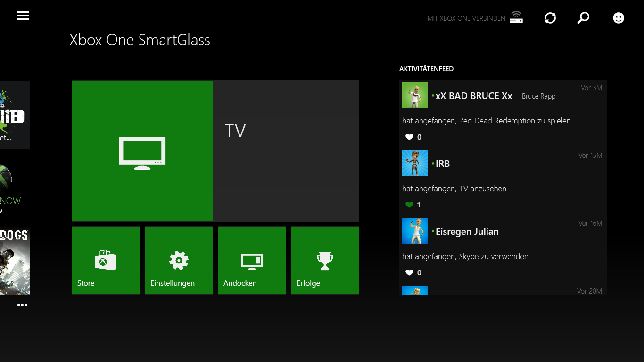Open the Watch Dogs game thumbnail
644x362 pixels.
pos(15,262)
